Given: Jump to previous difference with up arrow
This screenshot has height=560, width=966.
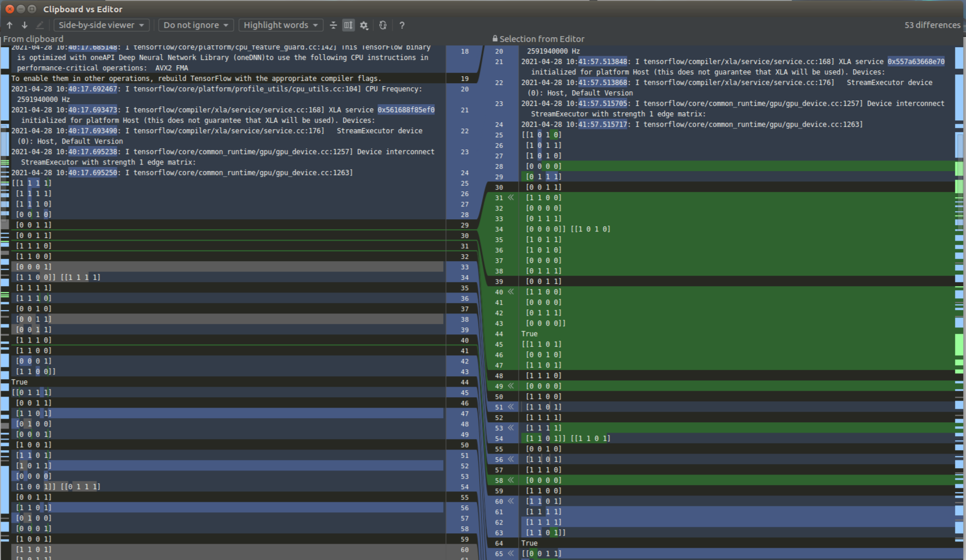Looking at the screenshot, I should (x=9, y=25).
